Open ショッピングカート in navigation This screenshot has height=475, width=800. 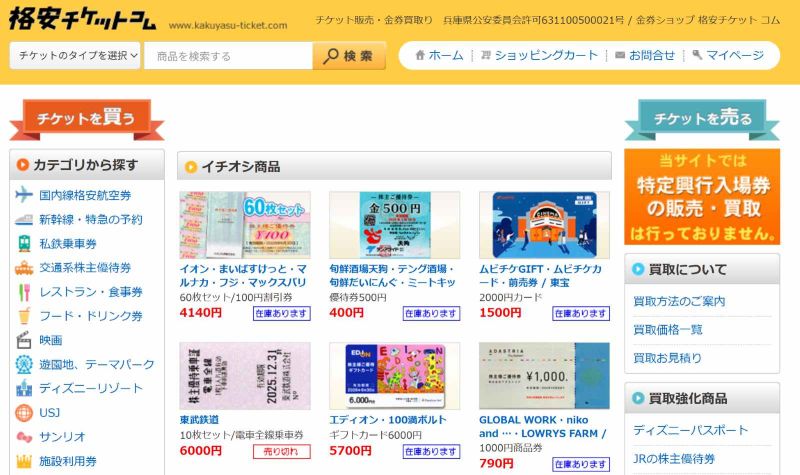tap(539, 55)
